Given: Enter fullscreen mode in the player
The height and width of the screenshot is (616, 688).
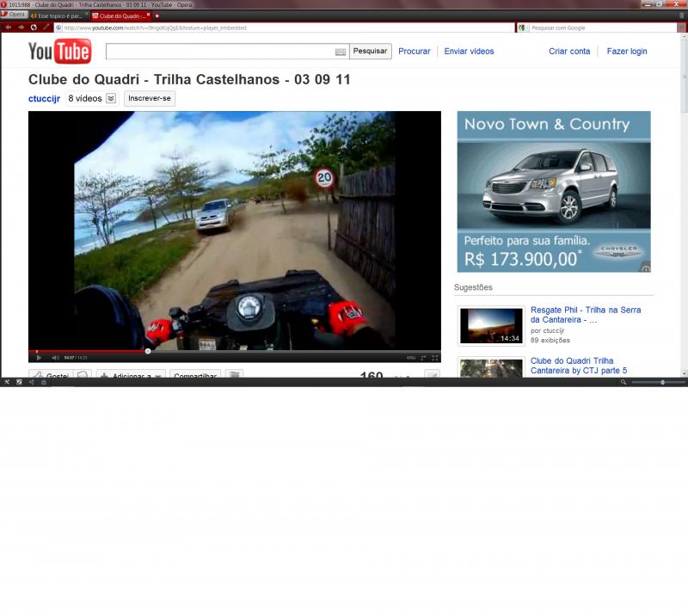Looking at the screenshot, I should click(435, 358).
